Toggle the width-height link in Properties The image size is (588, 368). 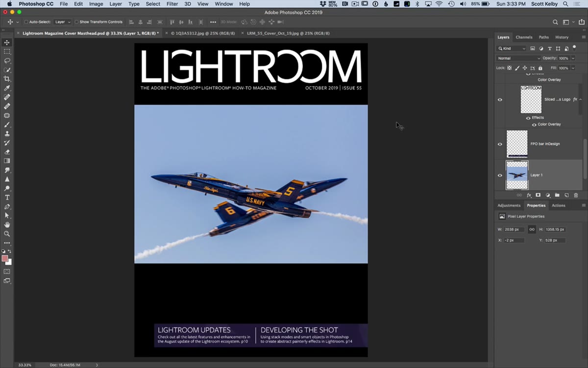coord(532,229)
